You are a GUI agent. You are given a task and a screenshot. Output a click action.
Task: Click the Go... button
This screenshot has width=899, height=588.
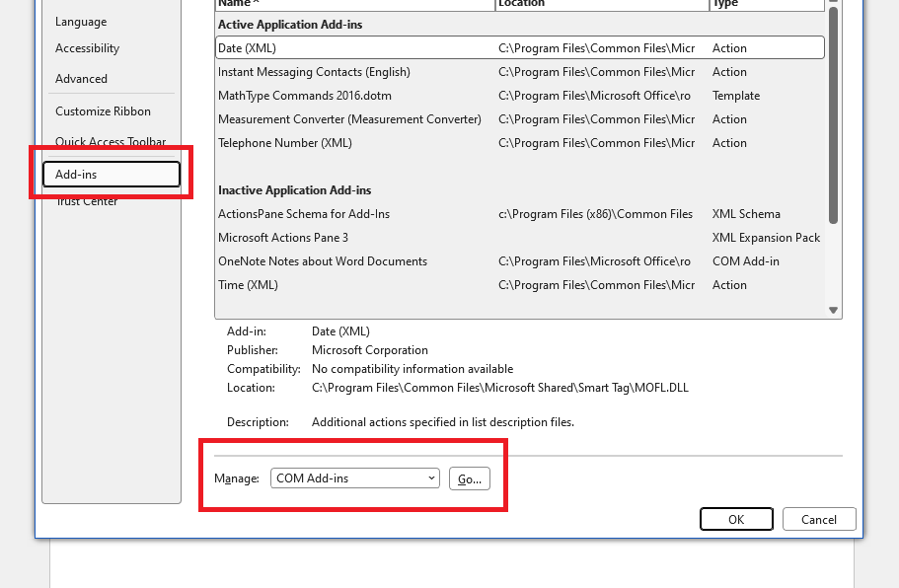click(x=470, y=479)
